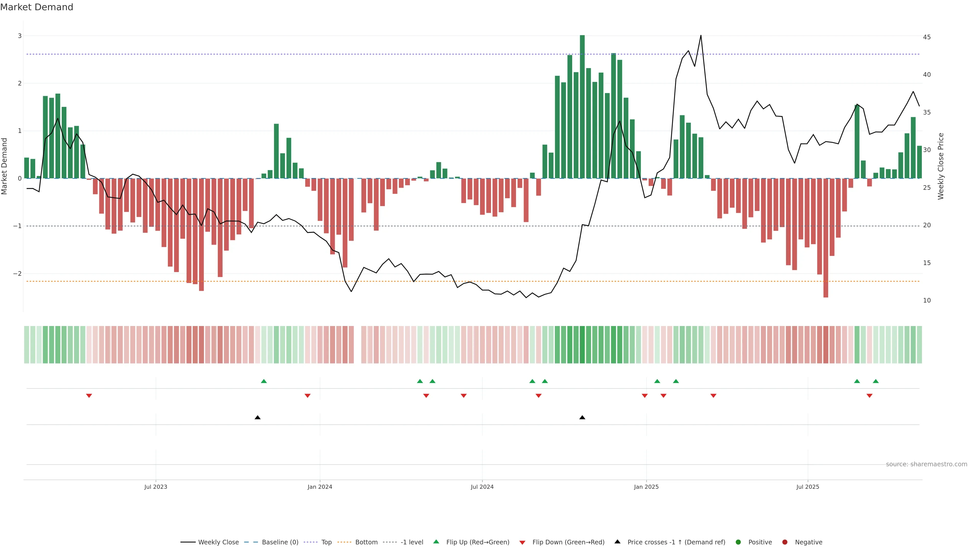Click the Jul 2025 axis label
The width and height of the screenshot is (980, 551).
click(808, 487)
